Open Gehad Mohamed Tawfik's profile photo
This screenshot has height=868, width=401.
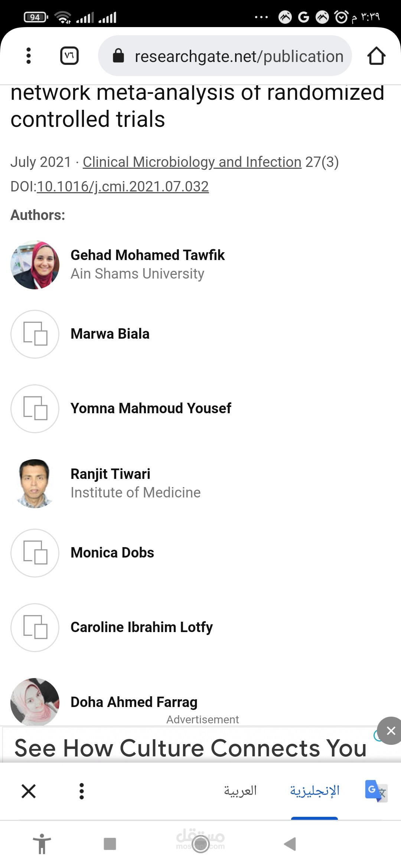tap(35, 265)
